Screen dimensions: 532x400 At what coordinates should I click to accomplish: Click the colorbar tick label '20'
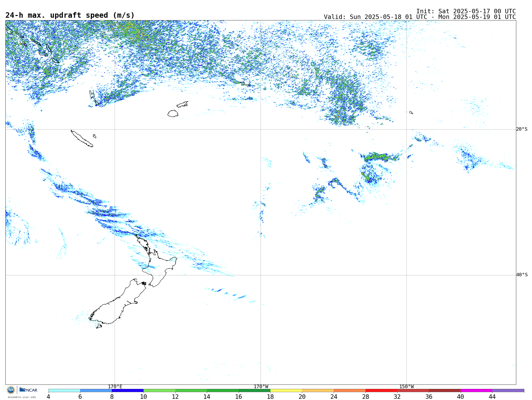coord(302,397)
